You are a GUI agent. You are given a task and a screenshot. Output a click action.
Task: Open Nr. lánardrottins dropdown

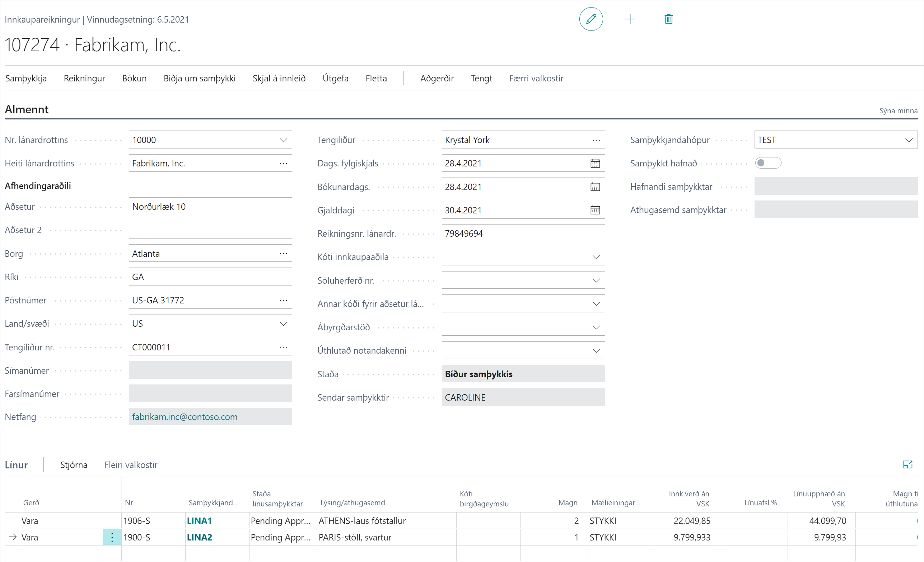tap(283, 140)
